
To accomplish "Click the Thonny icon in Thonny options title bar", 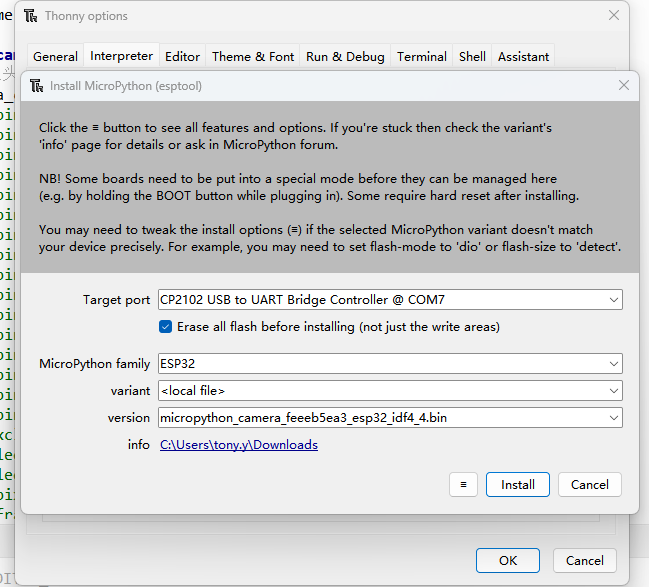I will [x=31, y=16].
